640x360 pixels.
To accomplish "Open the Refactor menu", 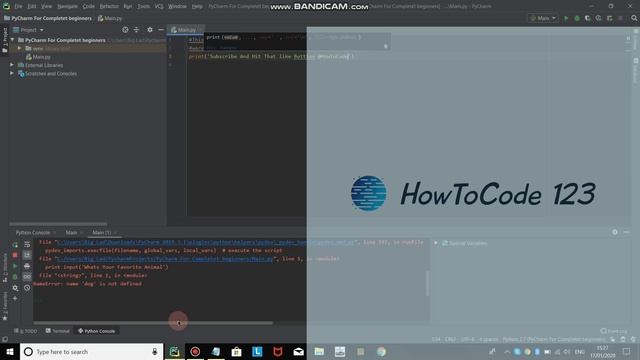I will point(109,6).
